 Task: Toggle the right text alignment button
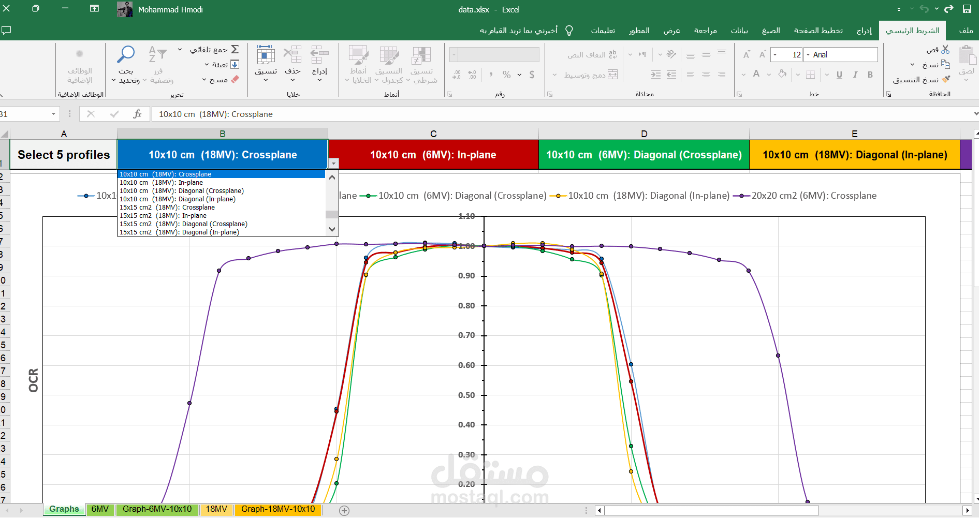coord(722,75)
